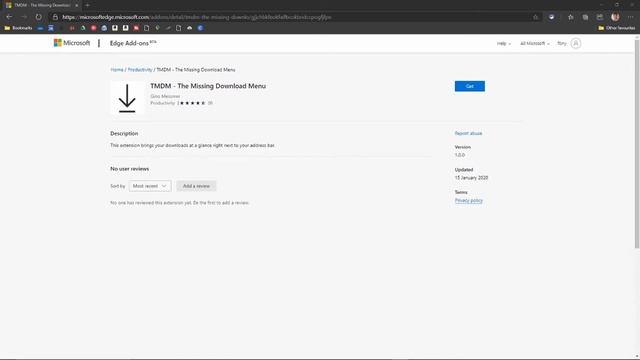Click the page vertical scrollbar thumb
Image resolution: width=640 pixels, height=360 pixels.
click(637, 143)
